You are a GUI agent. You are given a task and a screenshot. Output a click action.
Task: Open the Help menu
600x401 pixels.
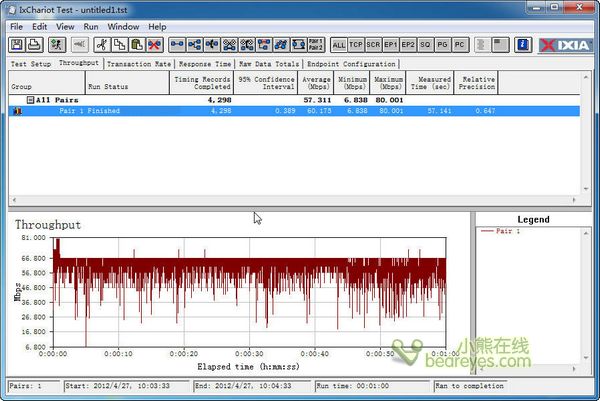(157, 27)
